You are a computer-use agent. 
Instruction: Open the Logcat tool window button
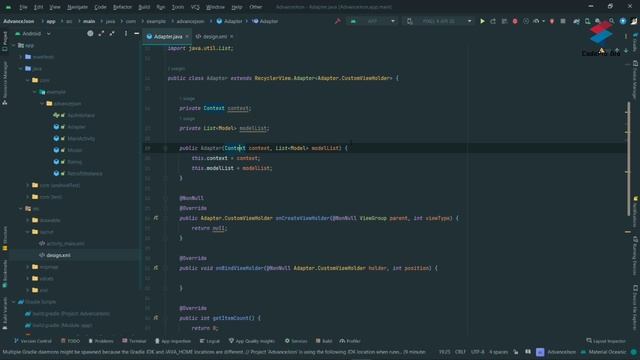209,341
